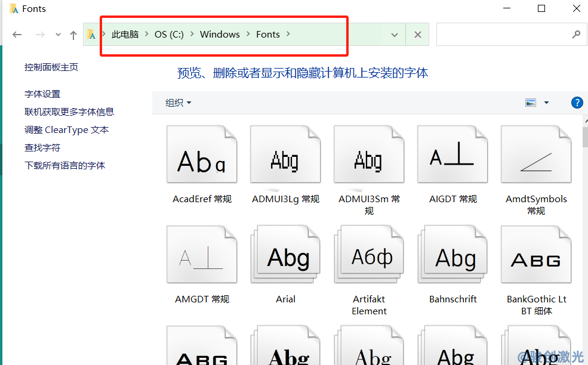Open 查找字符 link
Image resolution: width=588 pixels, height=365 pixels.
coord(42,148)
